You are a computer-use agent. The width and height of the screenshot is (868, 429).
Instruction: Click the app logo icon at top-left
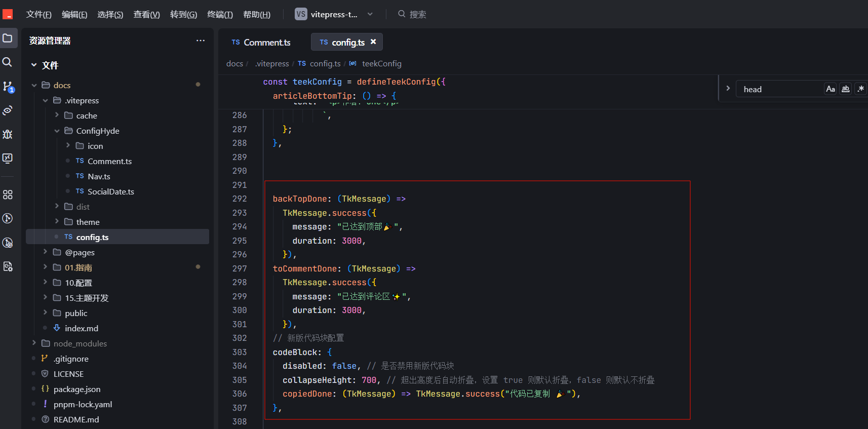8,14
